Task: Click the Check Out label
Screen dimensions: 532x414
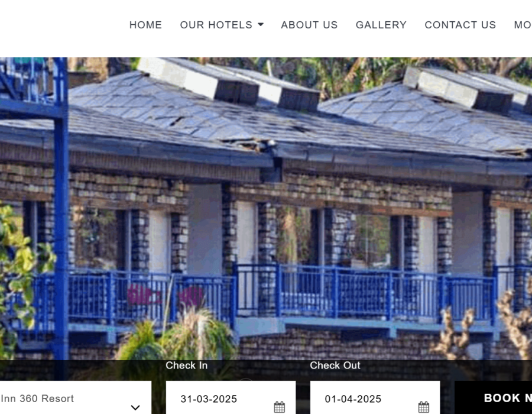Action: (x=335, y=366)
